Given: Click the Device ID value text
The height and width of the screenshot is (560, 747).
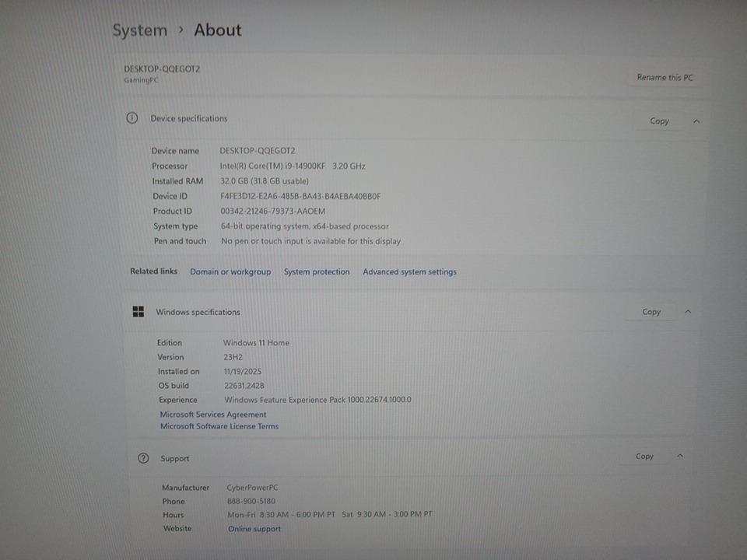Looking at the screenshot, I should pos(300,196).
